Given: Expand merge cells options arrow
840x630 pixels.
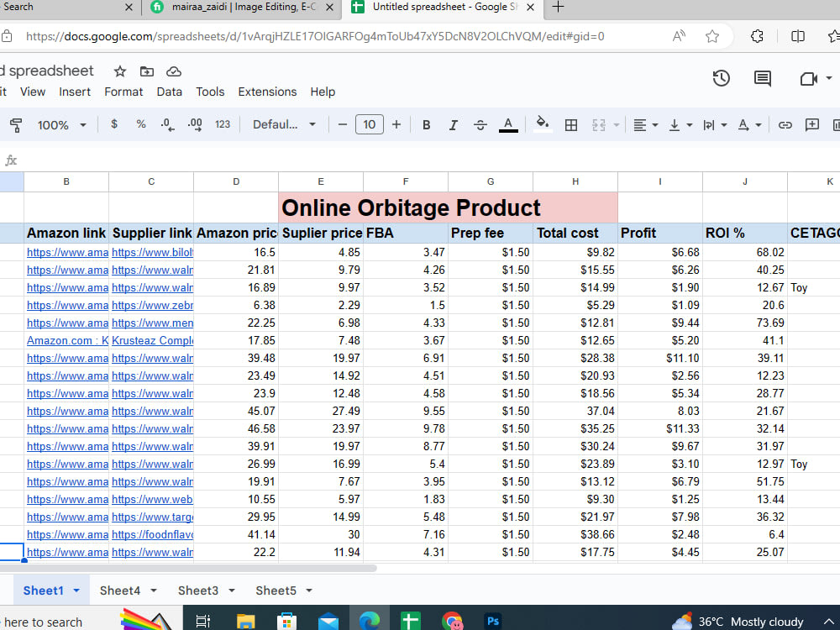Looking at the screenshot, I should click(x=617, y=125).
